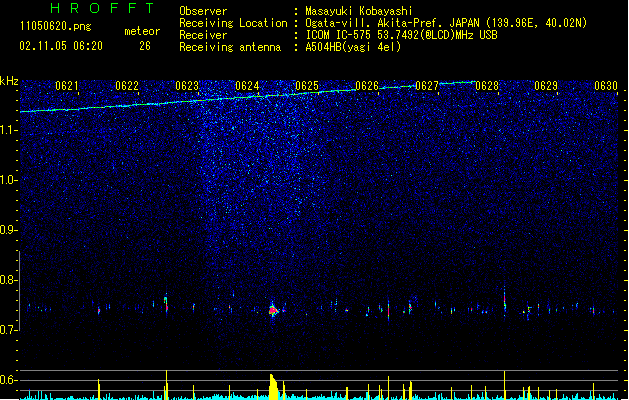Viewport: 629px width, 400px height.
Task: Click the 0.7 kHz frequency label
Action: point(9,330)
